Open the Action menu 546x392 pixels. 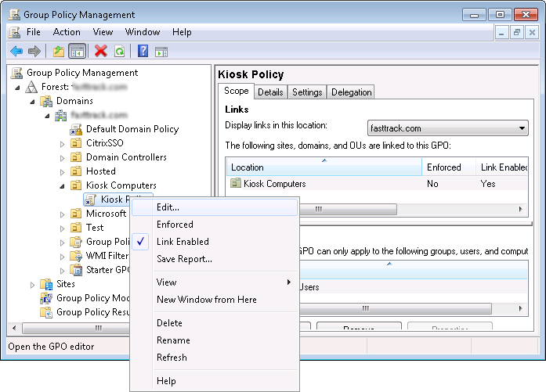tap(67, 32)
